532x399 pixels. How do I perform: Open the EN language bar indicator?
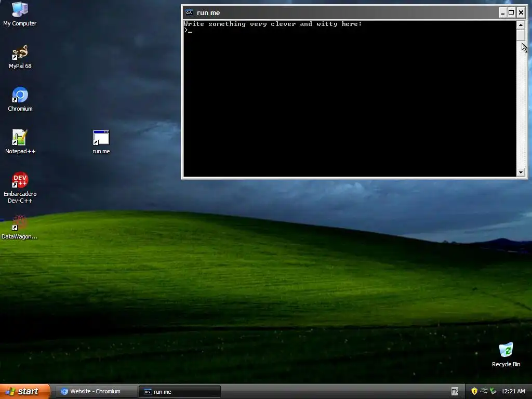tap(455, 391)
